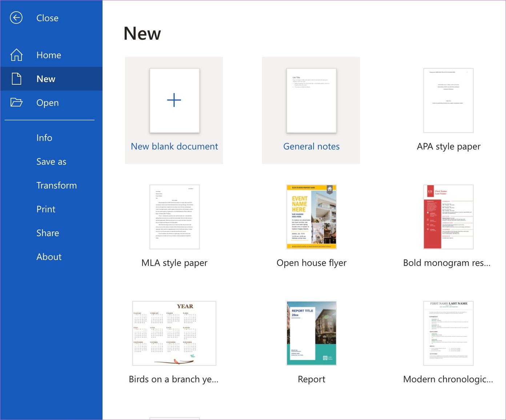Image resolution: width=506 pixels, height=420 pixels.
Task: Click the Open folder icon
Action: (x=16, y=102)
